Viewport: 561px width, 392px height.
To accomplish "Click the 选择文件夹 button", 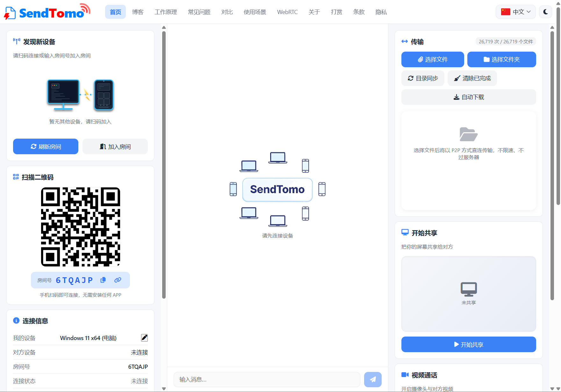I will click(x=501, y=59).
